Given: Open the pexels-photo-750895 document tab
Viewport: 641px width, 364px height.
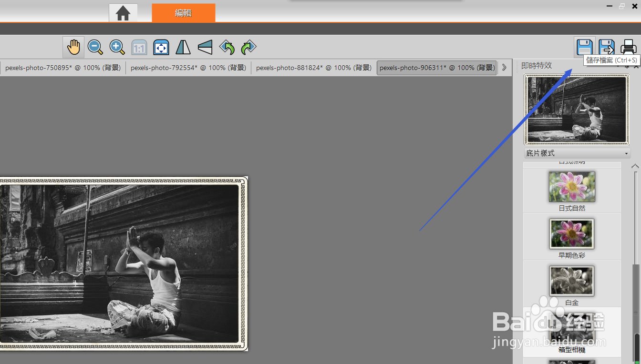Looking at the screenshot, I should 62,68.
